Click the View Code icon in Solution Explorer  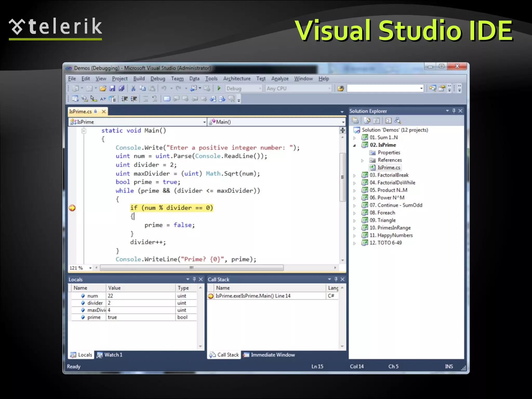(x=389, y=121)
